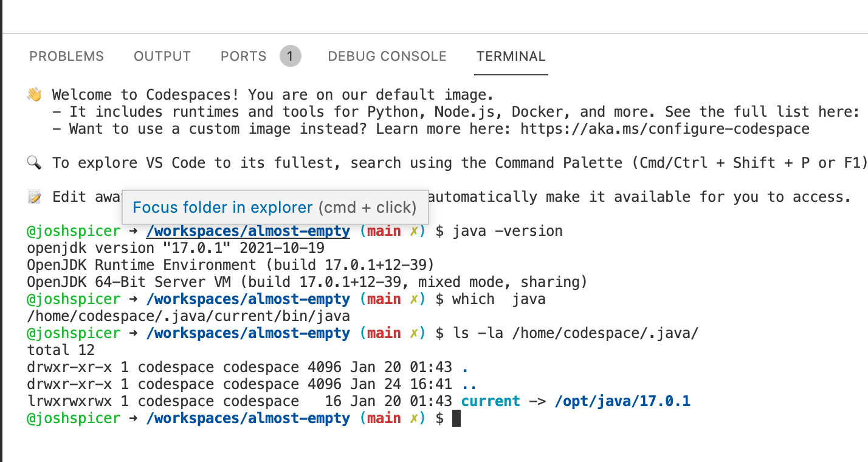This screenshot has height=462, width=868.
Task: Switch to the PROBLEMS tab
Action: [x=67, y=57]
